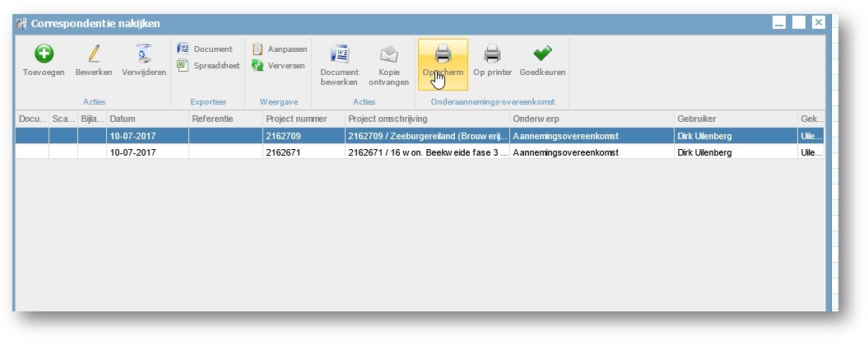Print using the Op printer icon
The image size is (868, 341).
point(492,54)
